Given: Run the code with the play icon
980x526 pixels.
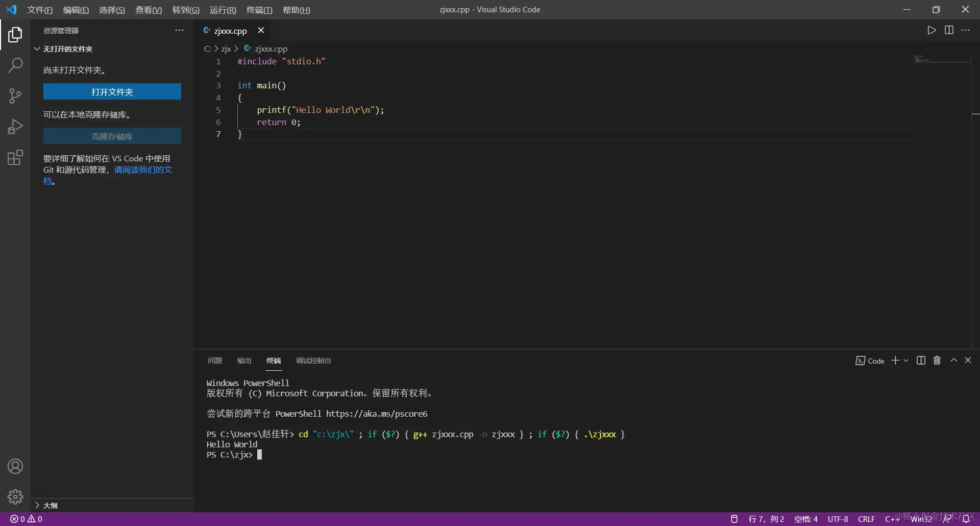Looking at the screenshot, I should point(932,30).
